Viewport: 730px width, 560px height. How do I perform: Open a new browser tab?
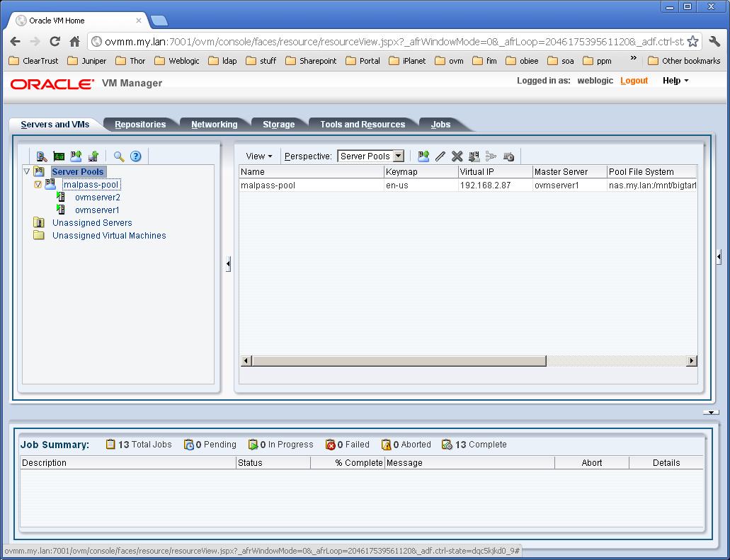coord(159,21)
